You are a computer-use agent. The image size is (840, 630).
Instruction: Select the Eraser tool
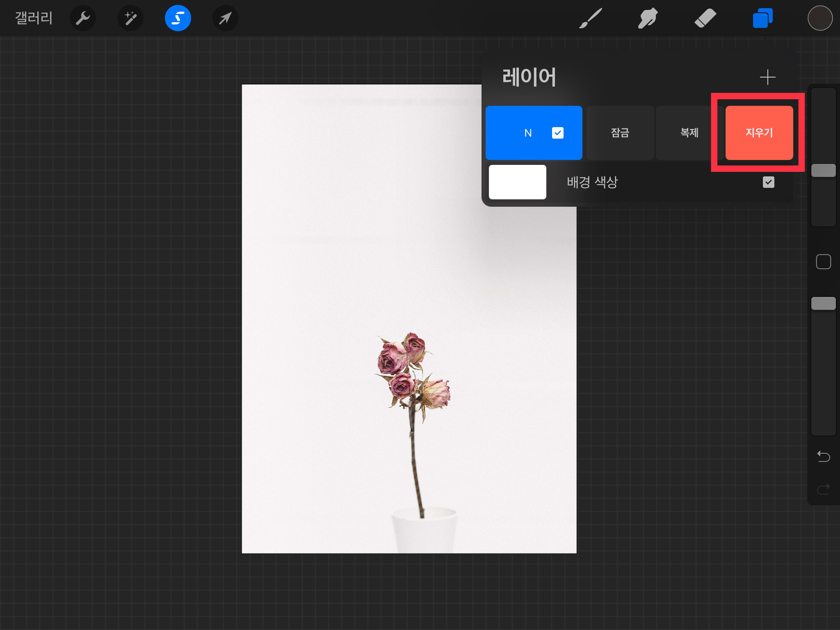coord(705,18)
